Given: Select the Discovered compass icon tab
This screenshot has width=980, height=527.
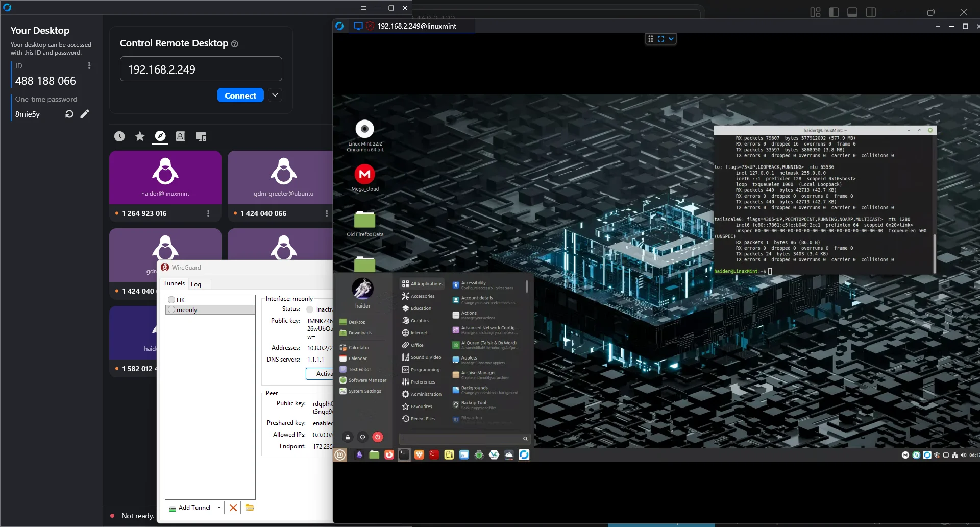Looking at the screenshot, I should [160, 136].
